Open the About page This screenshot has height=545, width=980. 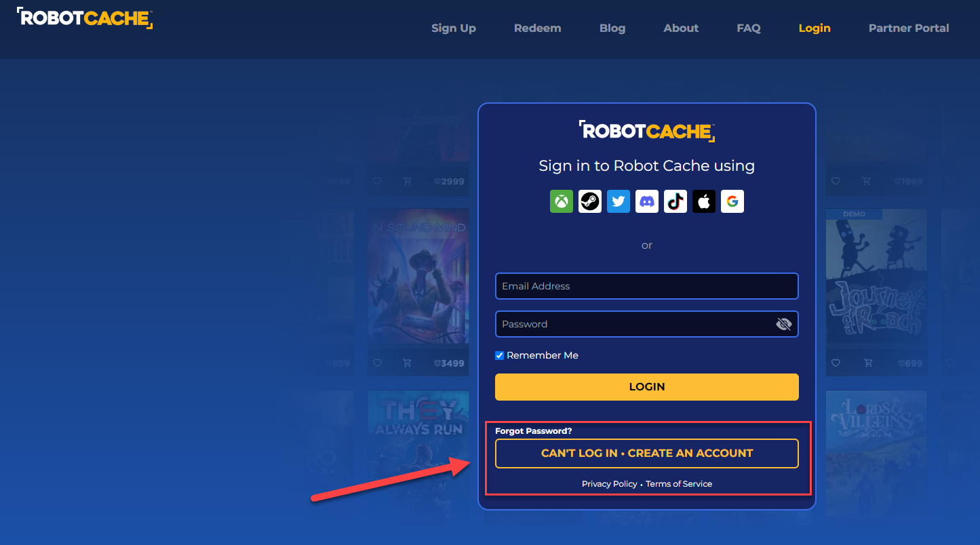681,28
